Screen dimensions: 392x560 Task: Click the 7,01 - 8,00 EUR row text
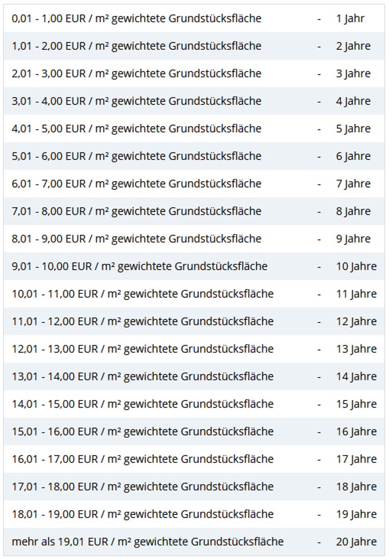136,211
